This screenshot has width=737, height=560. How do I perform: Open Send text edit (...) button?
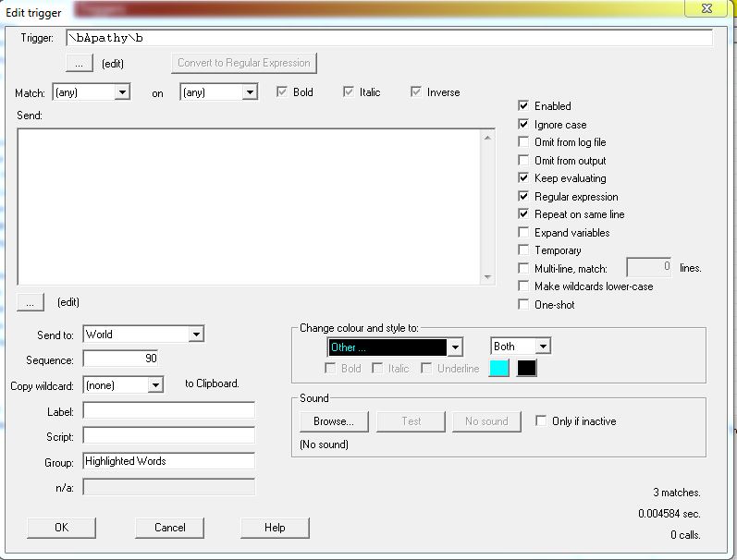point(31,302)
